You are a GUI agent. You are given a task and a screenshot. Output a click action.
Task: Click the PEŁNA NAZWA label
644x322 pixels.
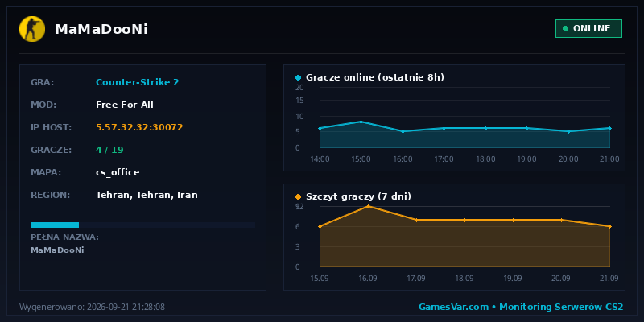click(x=64, y=237)
